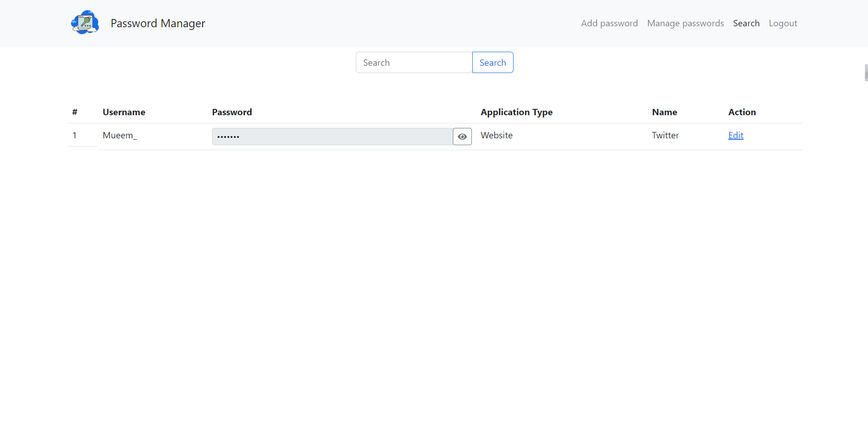Click the Password Manager brand title
This screenshot has width=868, height=425.
158,23
